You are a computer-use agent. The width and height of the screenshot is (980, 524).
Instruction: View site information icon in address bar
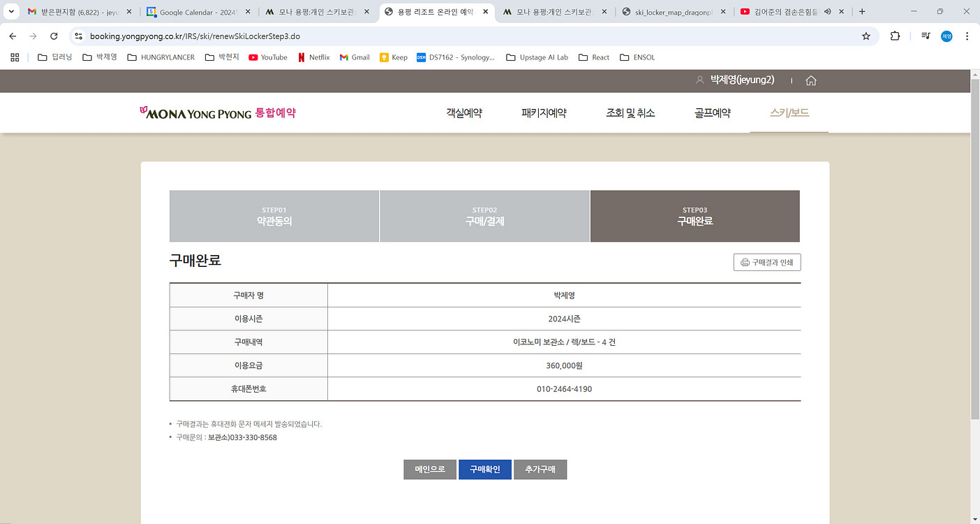point(78,36)
